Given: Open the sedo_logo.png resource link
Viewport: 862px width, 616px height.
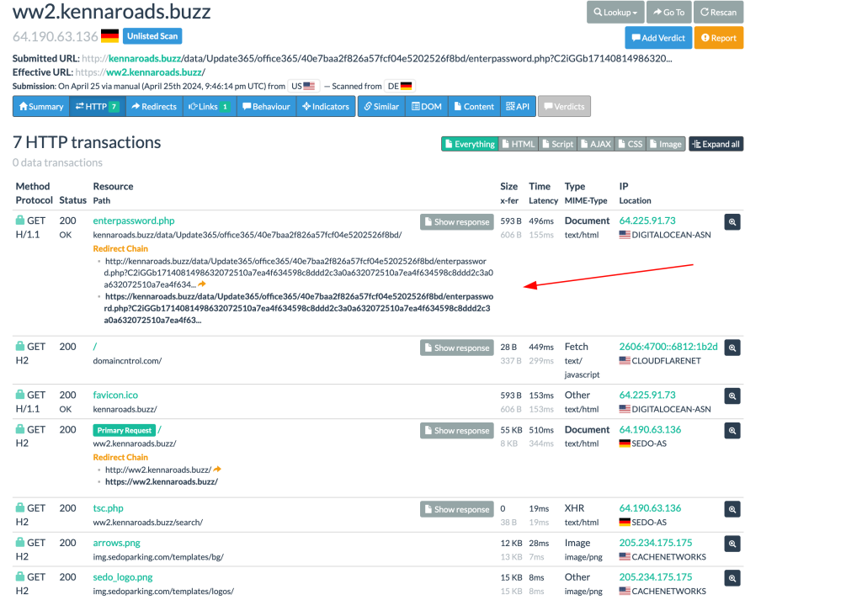Looking at the screenshot, I should [123, 577].
